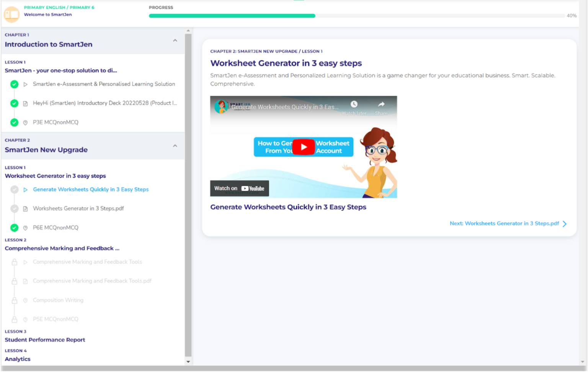The image size is (588, 372).
Task: Collapse the Chapter 1 Introduction to SmartJen section
Action: pos(175,41)
